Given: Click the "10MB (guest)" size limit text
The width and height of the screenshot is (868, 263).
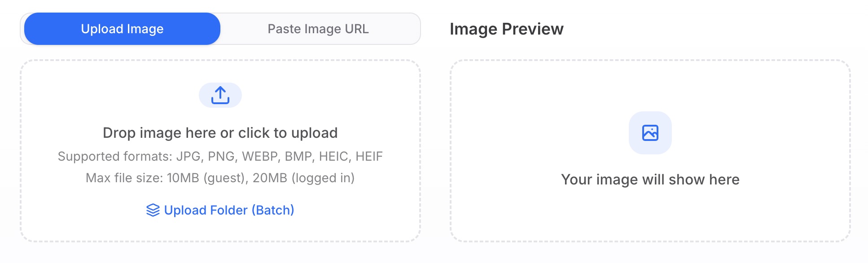Looking at the screenshot, I should [208, 178].
